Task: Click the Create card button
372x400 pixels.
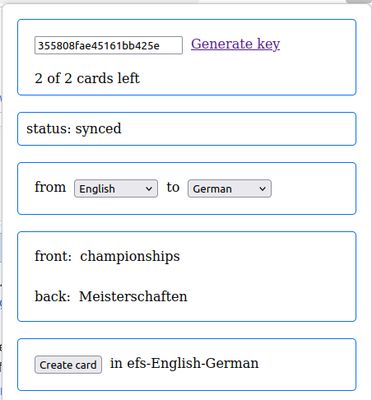Action: coord(68,365)
